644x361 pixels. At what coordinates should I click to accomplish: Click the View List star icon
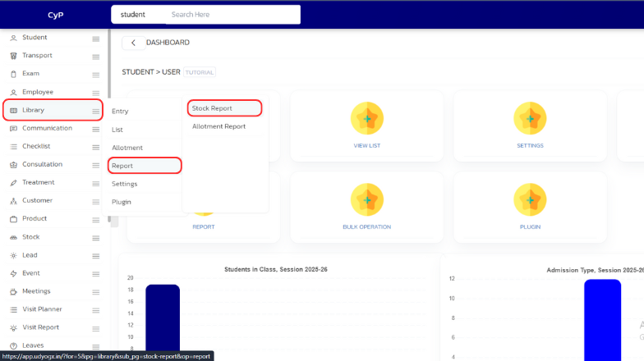coord(367,119)
